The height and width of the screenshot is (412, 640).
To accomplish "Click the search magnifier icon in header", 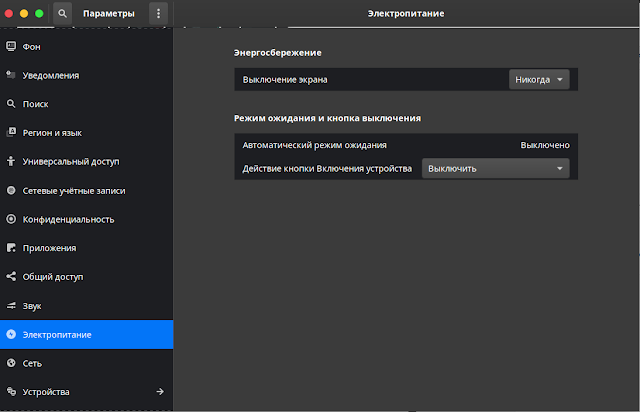I will pyautogui.click(x=62, y=13).
